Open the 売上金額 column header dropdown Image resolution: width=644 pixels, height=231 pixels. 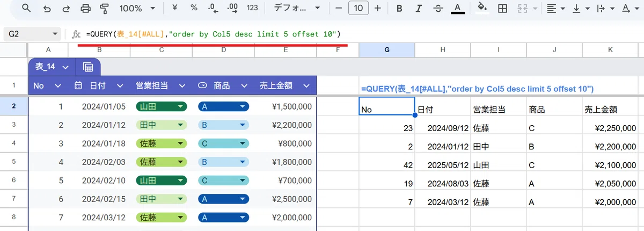[306, 85]
